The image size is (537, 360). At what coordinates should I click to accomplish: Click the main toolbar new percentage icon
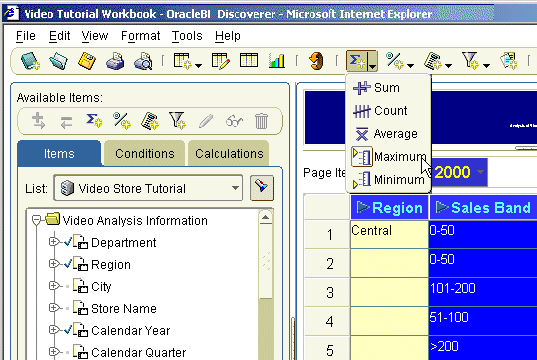(395, 61)
